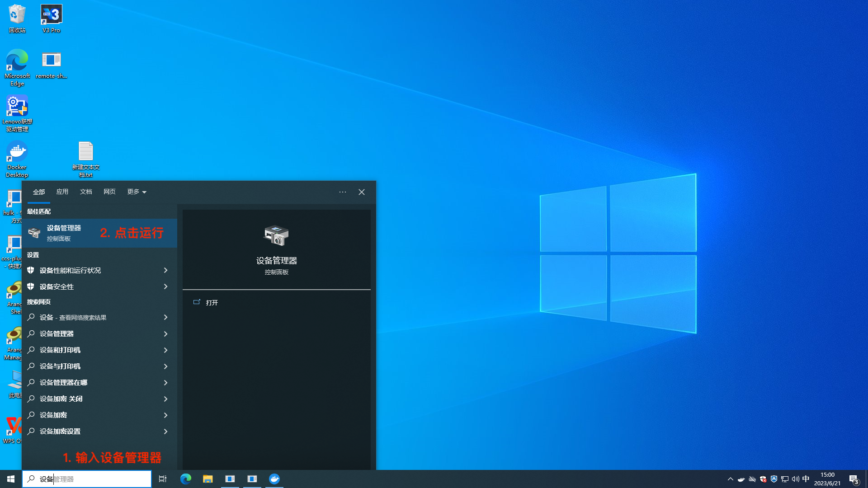
Task: Expand arrow beside 设备 - 查看网络搜索结果
Action: tap(166, 317)
